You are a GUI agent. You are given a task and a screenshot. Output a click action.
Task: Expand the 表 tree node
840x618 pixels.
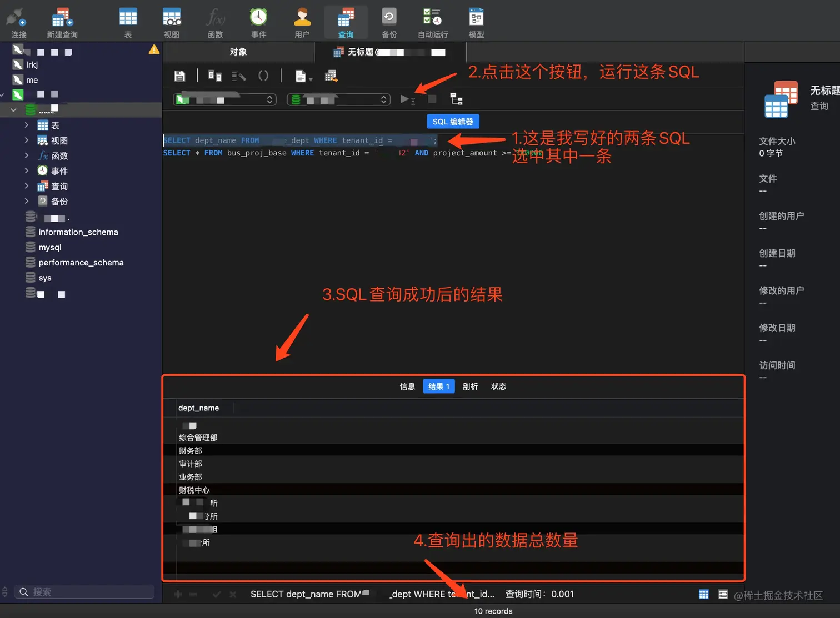pyautogui.click(x=26, y=125)
